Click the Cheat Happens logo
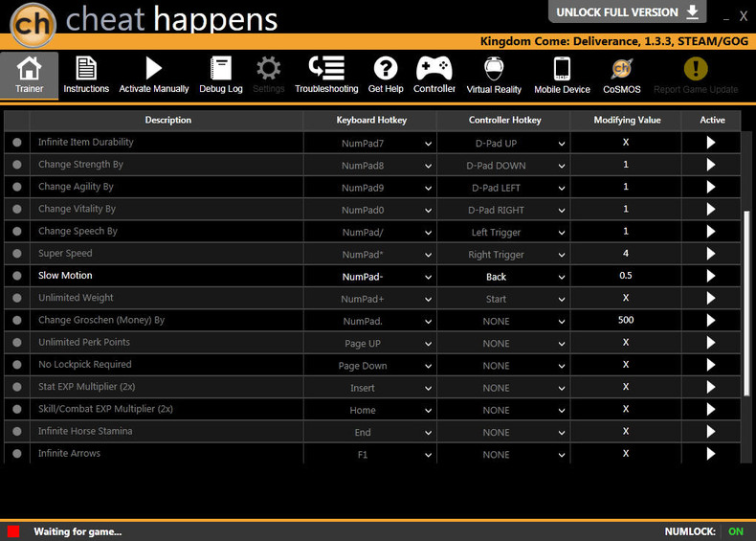 click(33, 25)
